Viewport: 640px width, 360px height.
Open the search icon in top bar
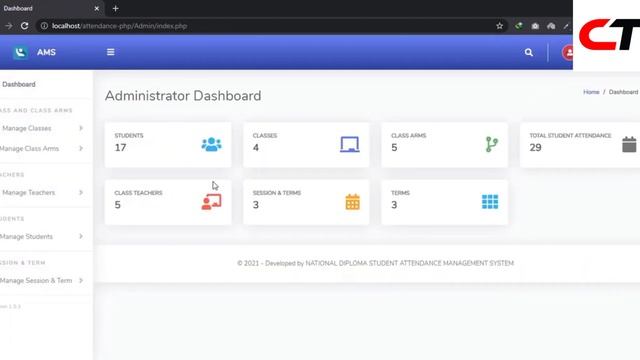click(x=529, y=53)
